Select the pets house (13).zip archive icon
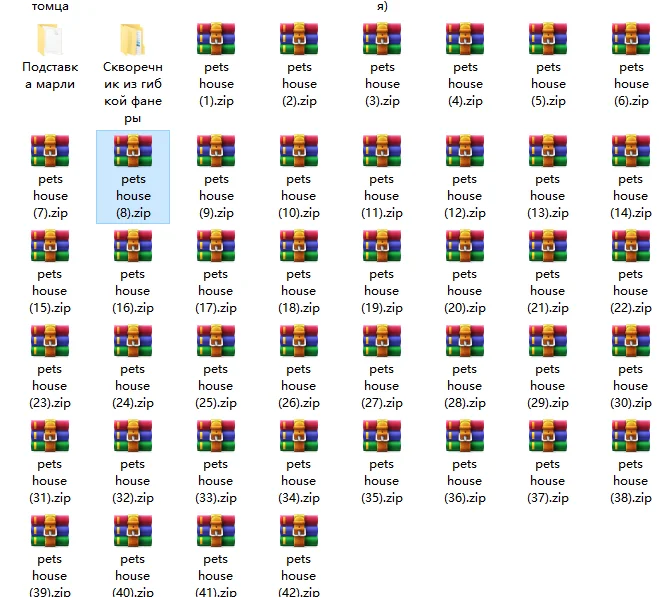This screenshot has height=597, width=659. click(548, 151)
